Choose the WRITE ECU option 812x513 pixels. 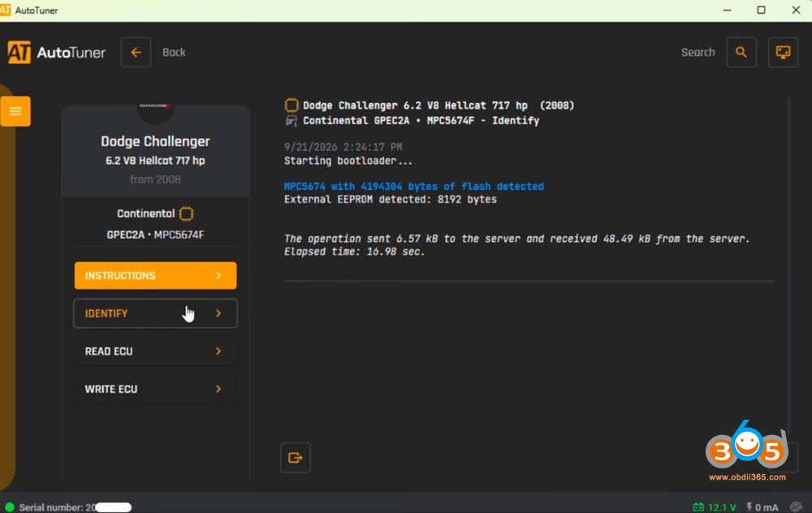[155, 389]
